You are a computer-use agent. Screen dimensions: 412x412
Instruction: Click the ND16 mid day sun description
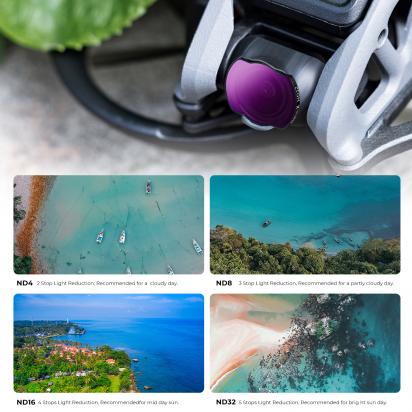pos(108,403)
